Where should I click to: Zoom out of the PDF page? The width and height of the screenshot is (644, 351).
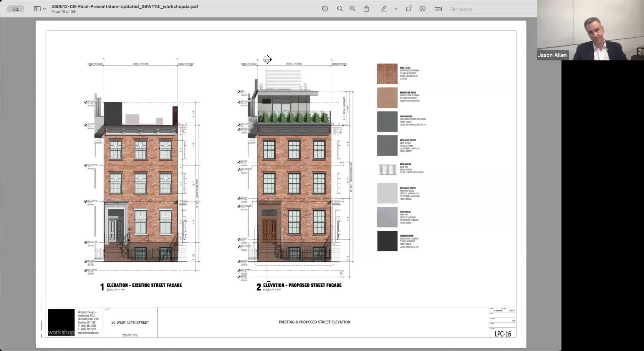[x=340, y=9]
